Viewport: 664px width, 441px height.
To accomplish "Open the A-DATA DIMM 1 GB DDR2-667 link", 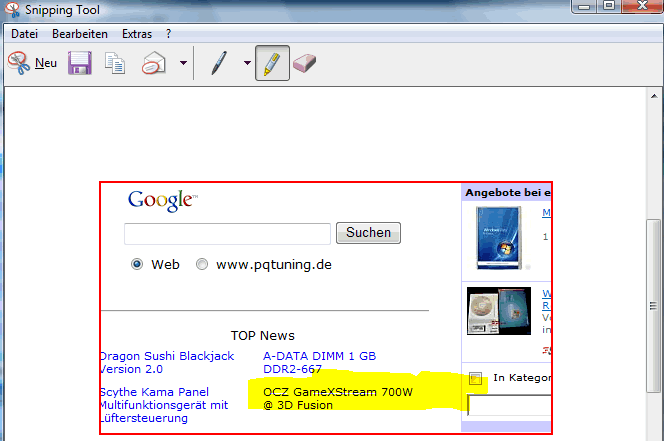I will tap(319, 363).
